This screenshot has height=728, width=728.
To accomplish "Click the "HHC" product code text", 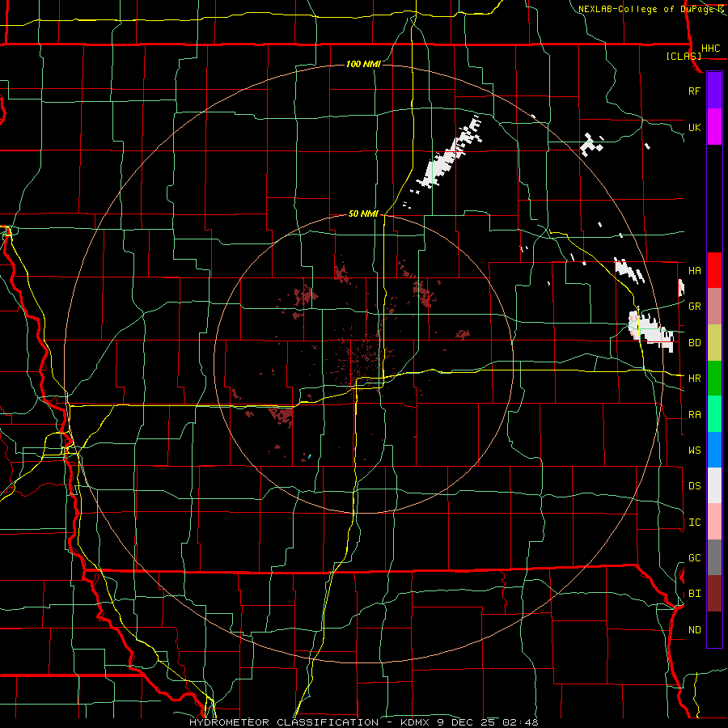I will click(x=711, y=49).
